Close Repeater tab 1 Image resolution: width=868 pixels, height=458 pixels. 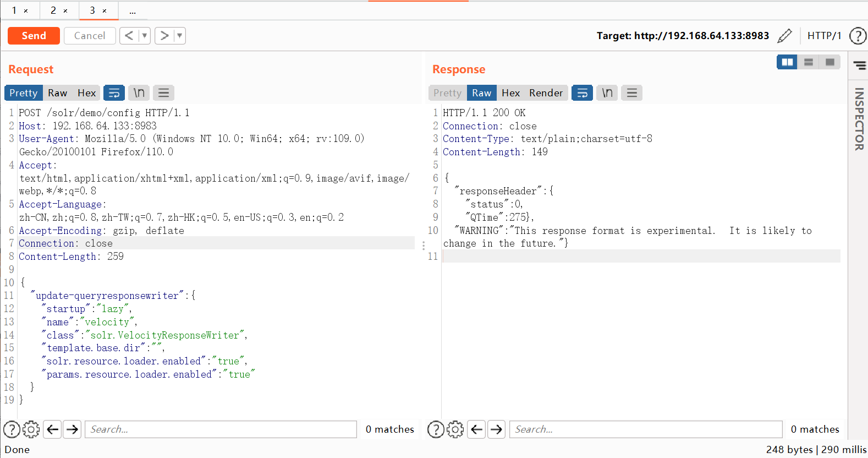(26, 11)
